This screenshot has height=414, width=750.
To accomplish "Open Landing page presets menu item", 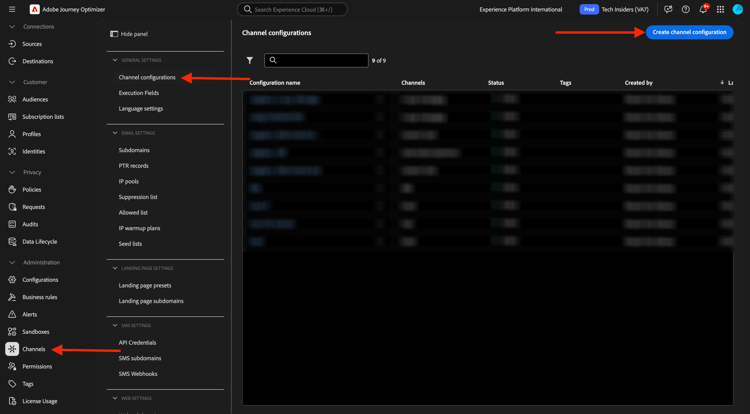I will pos(145,285).
